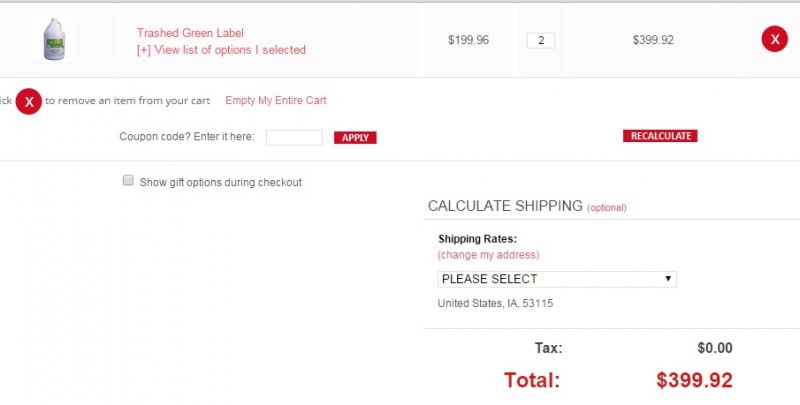The height and width of the screenshot is (405, 800).
Task: Focus the coupon code text box
Action: (294, 137)
